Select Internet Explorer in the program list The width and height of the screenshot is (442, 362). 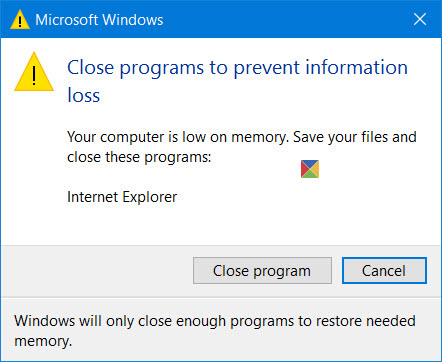point(122,197)
